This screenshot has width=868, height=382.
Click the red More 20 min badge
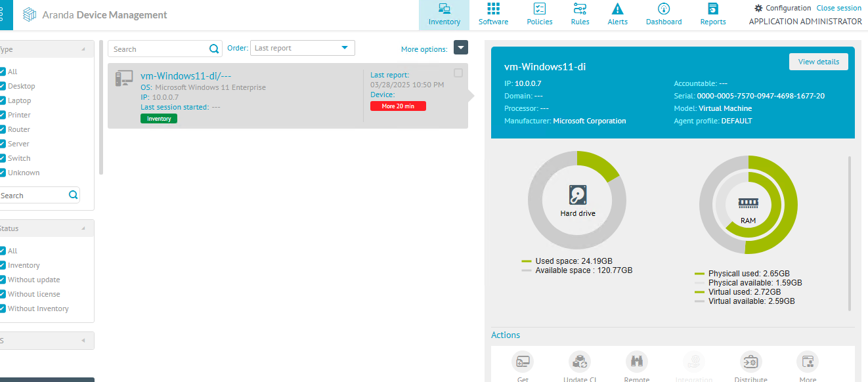pyautogui.click(x=398, y=106)
